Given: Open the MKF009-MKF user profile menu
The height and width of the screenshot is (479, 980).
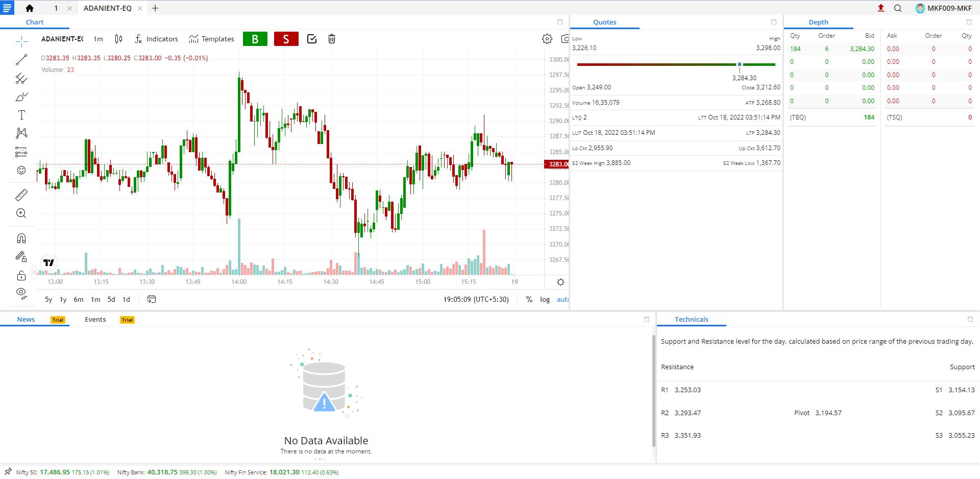Looking at the screenshot, I should click(944, 8).
